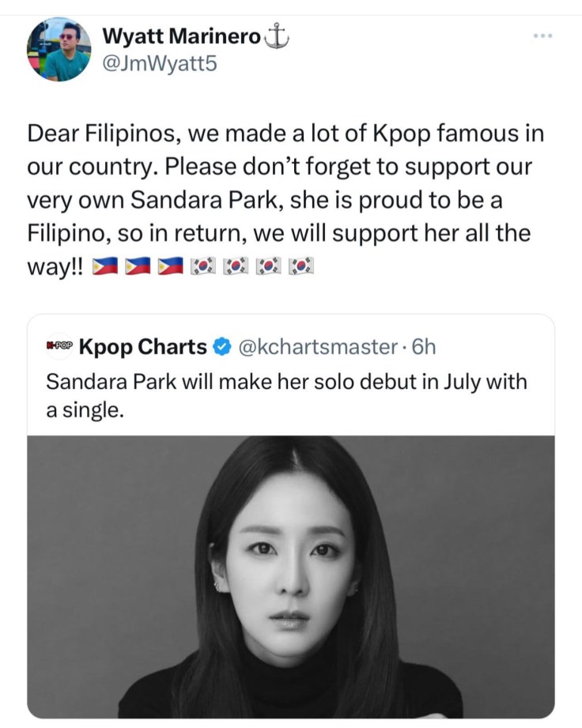582x728 pixels.
Task: Click the 6h timestamp on quoted tweet
Action: pyautogui.click(x=425, y=346)
